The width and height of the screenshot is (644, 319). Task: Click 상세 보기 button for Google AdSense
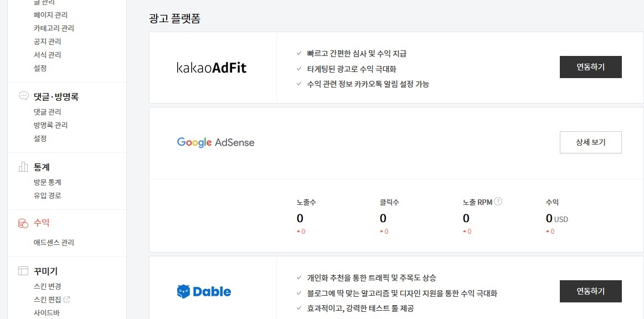click(x=591, y=142)
